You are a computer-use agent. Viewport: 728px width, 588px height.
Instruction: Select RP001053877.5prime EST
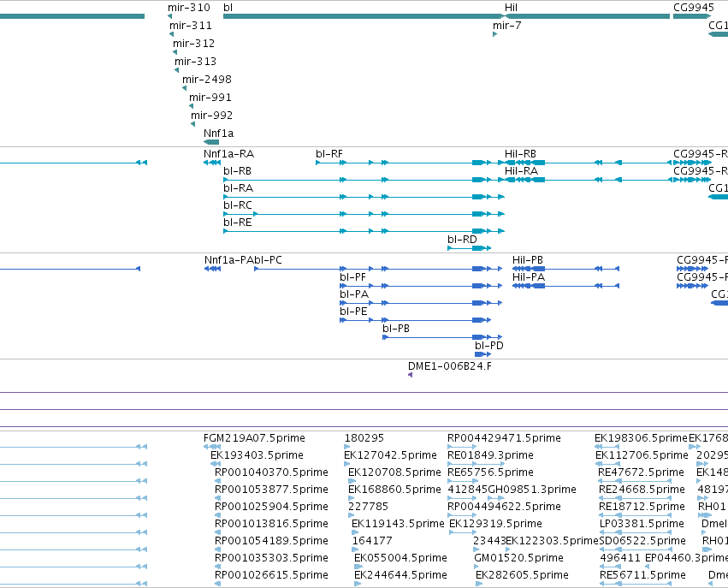click(x=217, y=498)
